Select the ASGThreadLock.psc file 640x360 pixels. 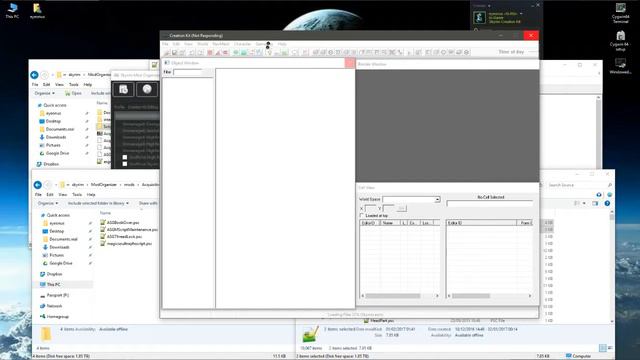(121, 236)
